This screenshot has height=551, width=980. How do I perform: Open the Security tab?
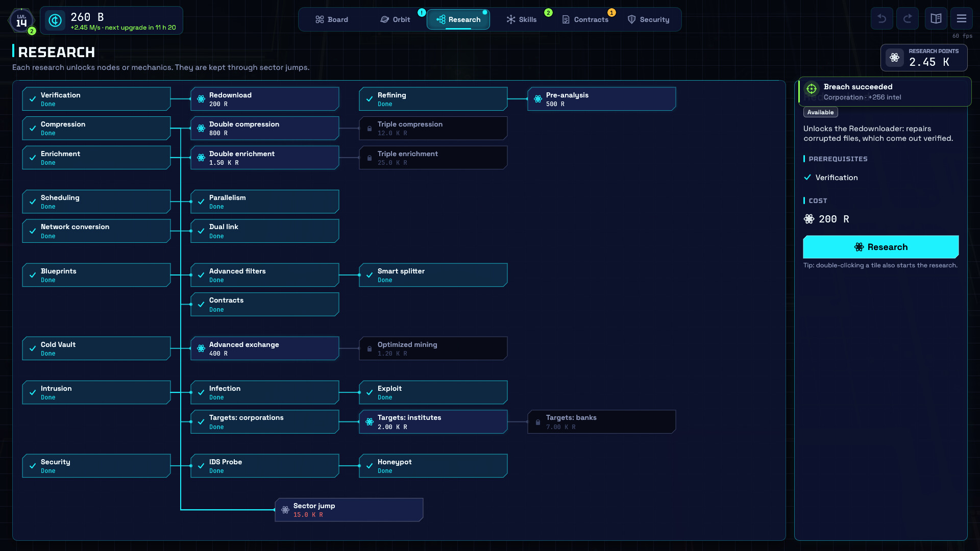(648, 19)
